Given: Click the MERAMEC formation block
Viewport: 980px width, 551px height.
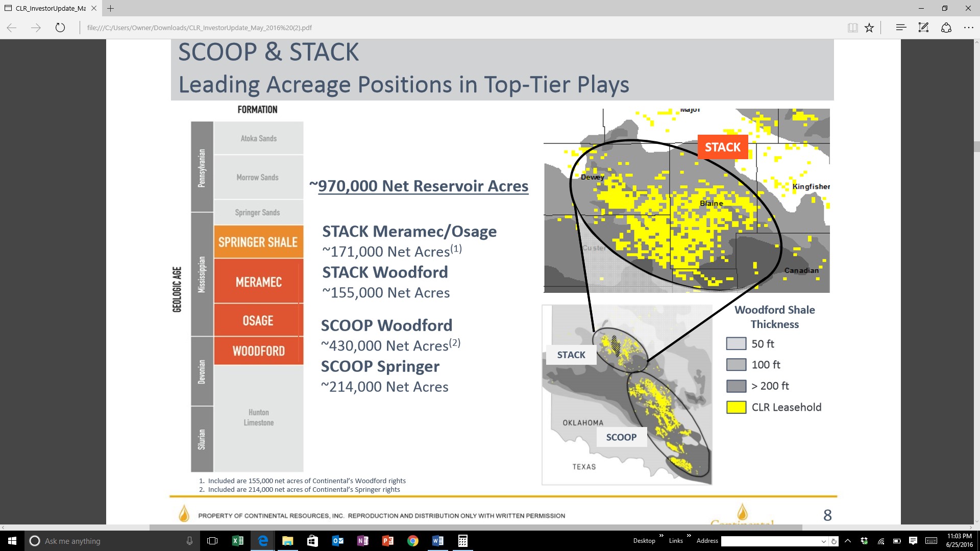Looking at the screenshot, I should click(258, 281).
